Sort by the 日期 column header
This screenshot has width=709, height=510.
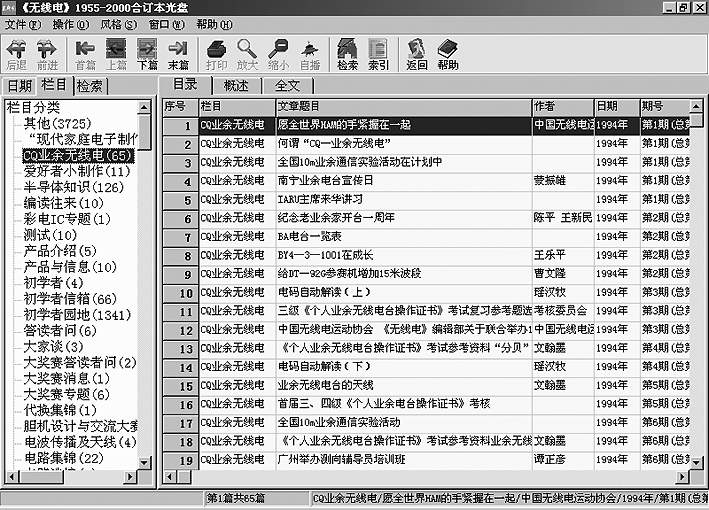[617, 106]
